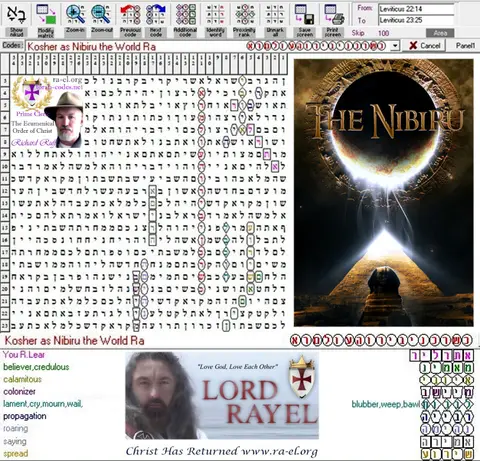This screenshot has height=461, width=480.
Task: Click the From field showing Leviticus 22:14
Action: [x=416, y=9]
